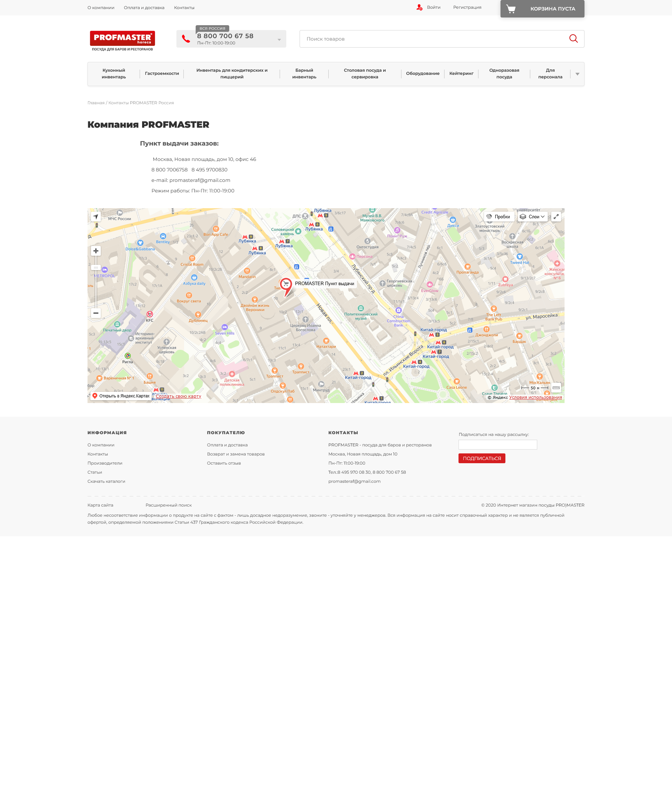Open the Слои layers dropdown on map
672x805 pixels.
tap(533, 217)
